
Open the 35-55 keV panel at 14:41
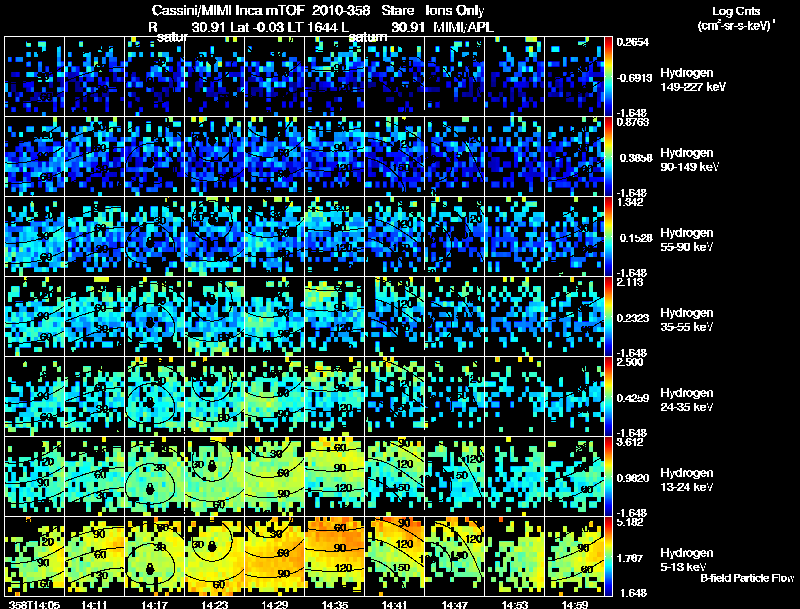coord(395,316)
